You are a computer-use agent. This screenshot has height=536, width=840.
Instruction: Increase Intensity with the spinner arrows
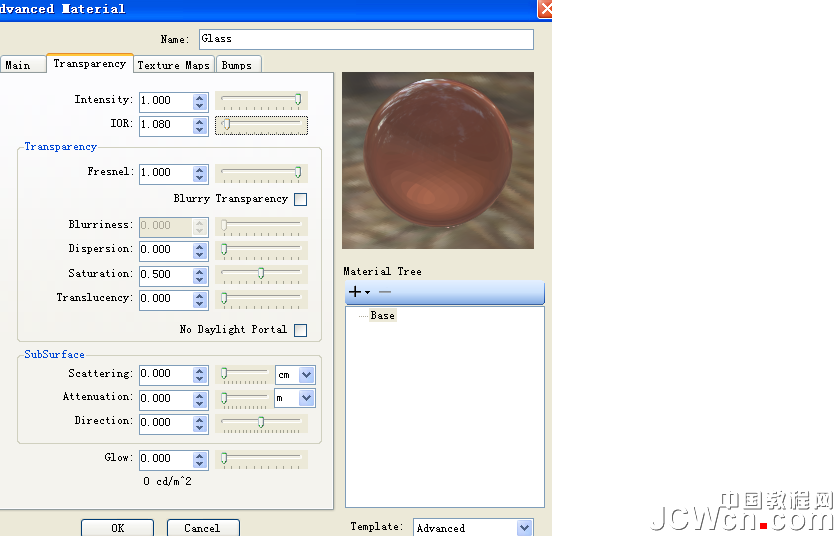coord(200,97)
